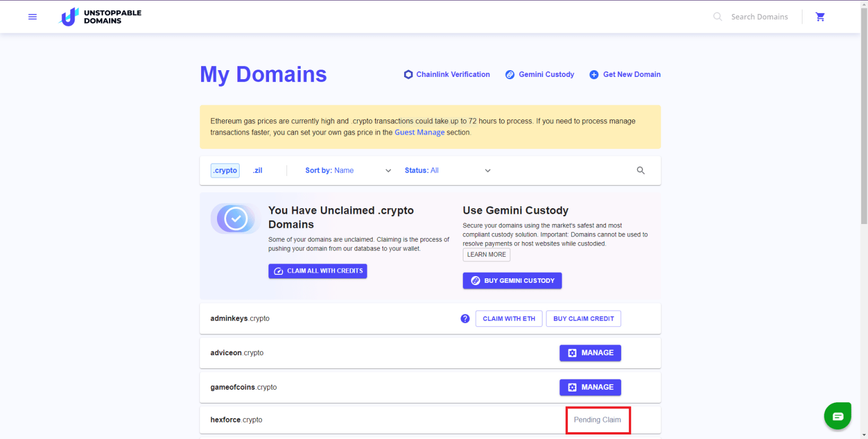This screenshot has height=439, width=868.
Task: Click CLAIM ALL WITH CREDITS
Action: [x=318, y=270]
